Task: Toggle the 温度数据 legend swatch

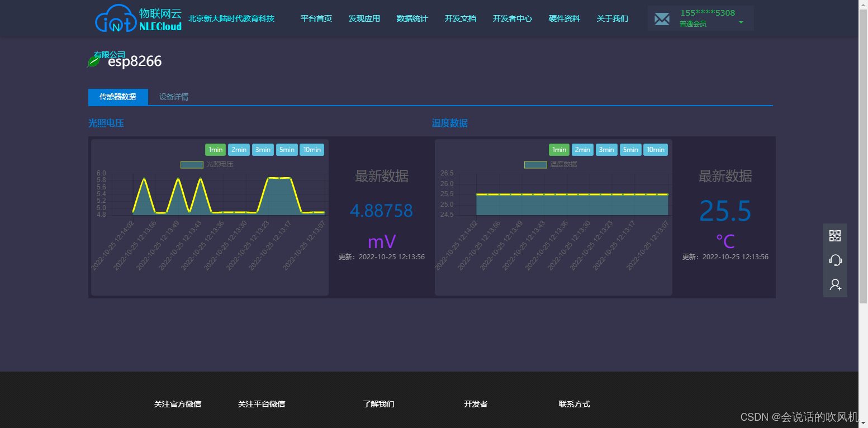Action: coord(535,164)
